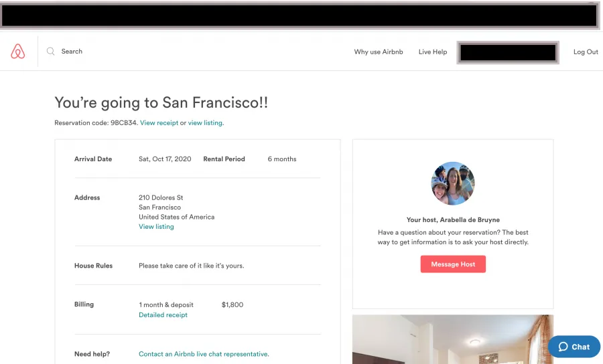Image resolution: width=603 pixels, height=364 pixels.
Task: Click the search magnifier icon
Action: tap(50, 51)
